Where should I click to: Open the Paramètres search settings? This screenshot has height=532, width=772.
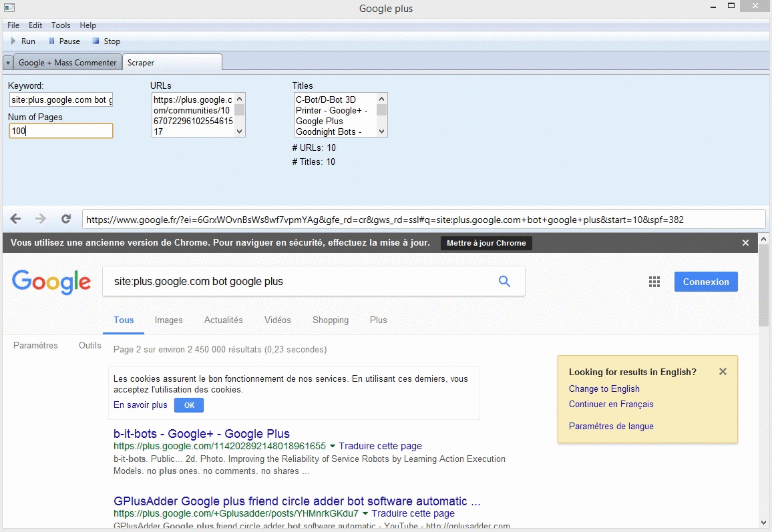pyautogui.click(x=35, y=346)
